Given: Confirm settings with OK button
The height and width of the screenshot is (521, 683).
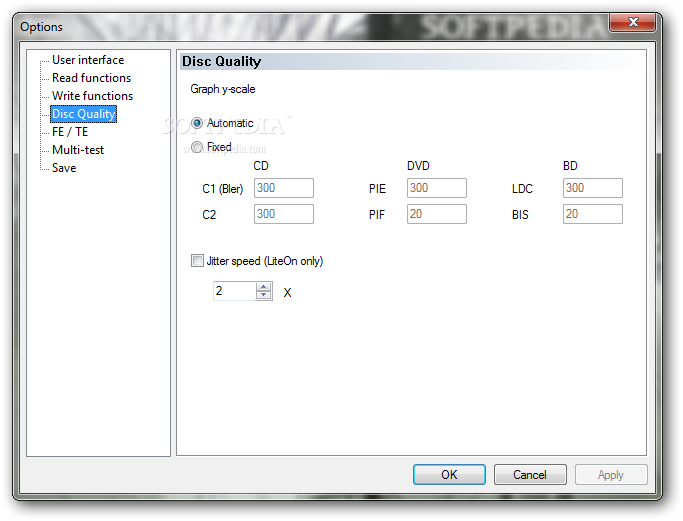Looking at the screenshot, I should [x=449, y=474].
